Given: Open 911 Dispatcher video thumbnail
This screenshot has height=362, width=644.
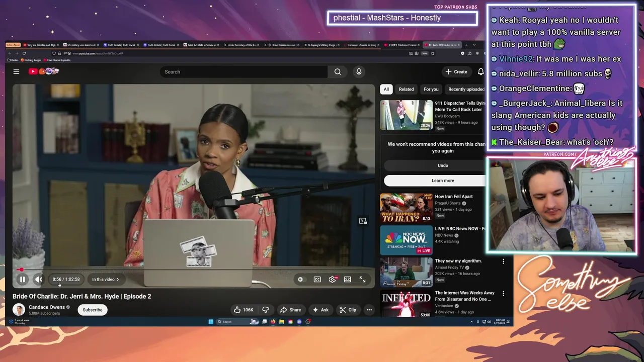Looking at the screenshot, I should point(406,115).
